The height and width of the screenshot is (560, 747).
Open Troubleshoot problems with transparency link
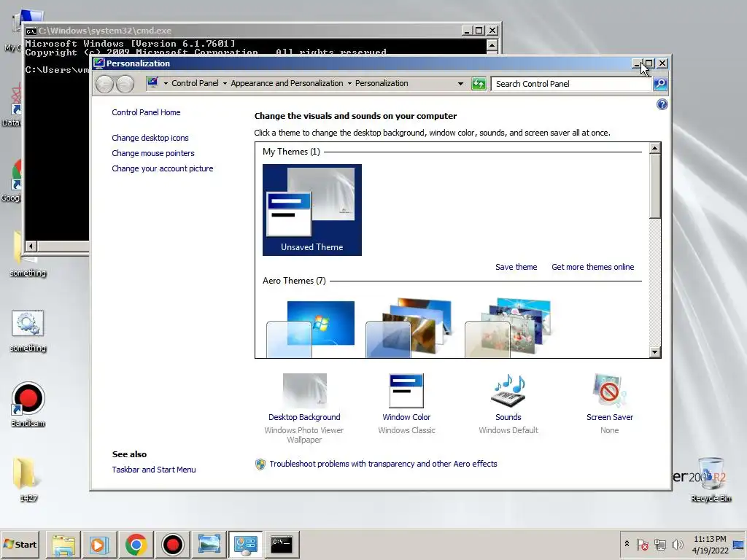coord(383,464)
